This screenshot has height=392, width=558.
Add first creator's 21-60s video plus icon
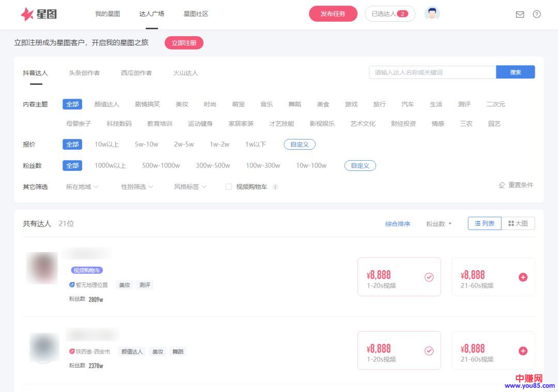(523, 277)
